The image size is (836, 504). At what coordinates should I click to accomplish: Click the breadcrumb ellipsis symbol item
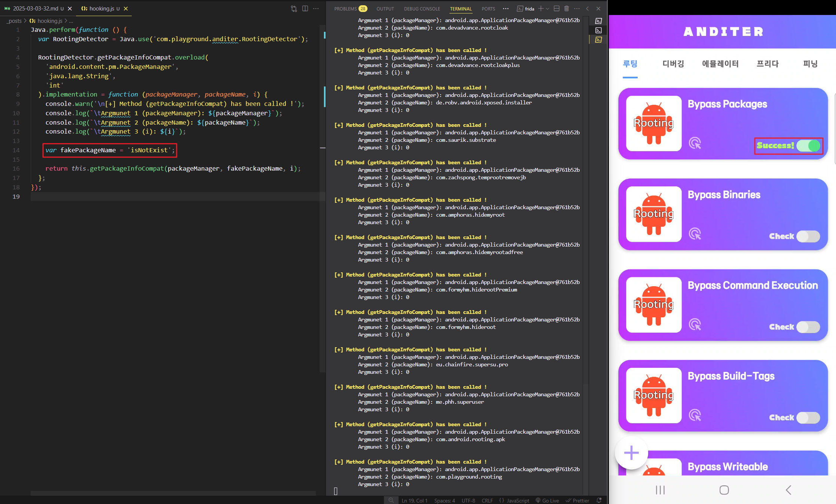[71, 21]
